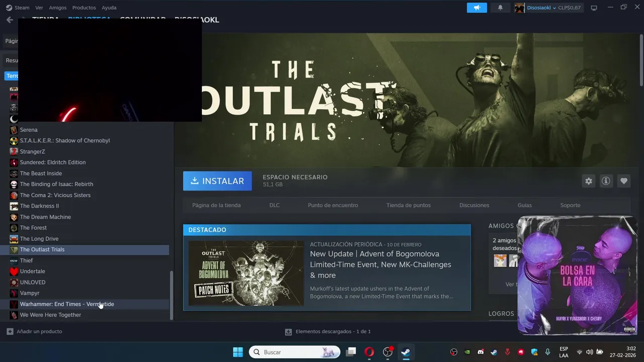Click the first friend avatar under Amigos

pos(500,260)
